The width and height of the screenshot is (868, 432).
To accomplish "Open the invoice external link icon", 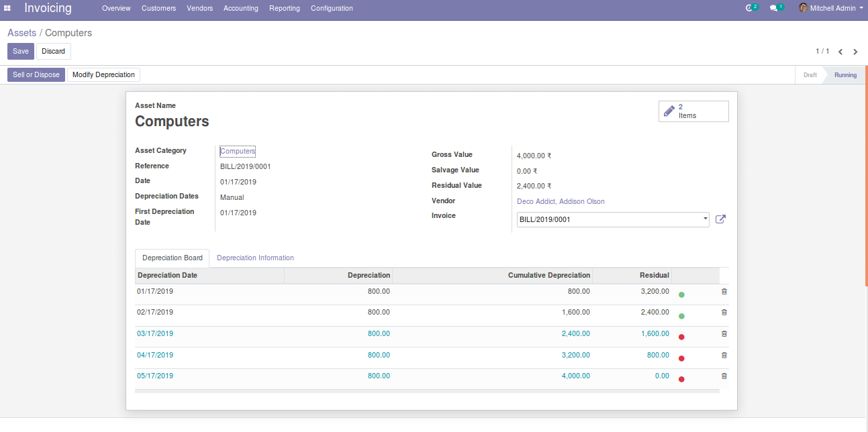I will 720,219.
